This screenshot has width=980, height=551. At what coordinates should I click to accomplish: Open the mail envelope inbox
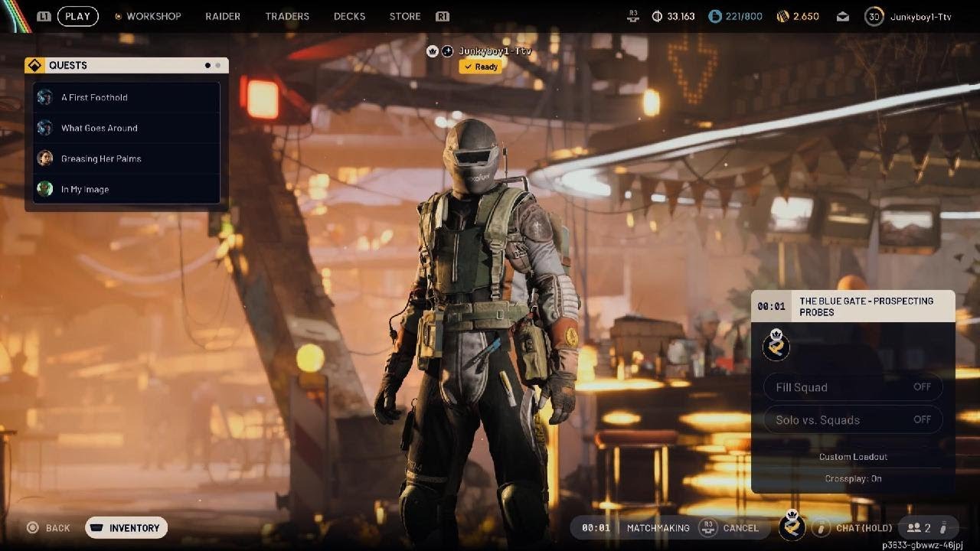(x=842, y=16)
